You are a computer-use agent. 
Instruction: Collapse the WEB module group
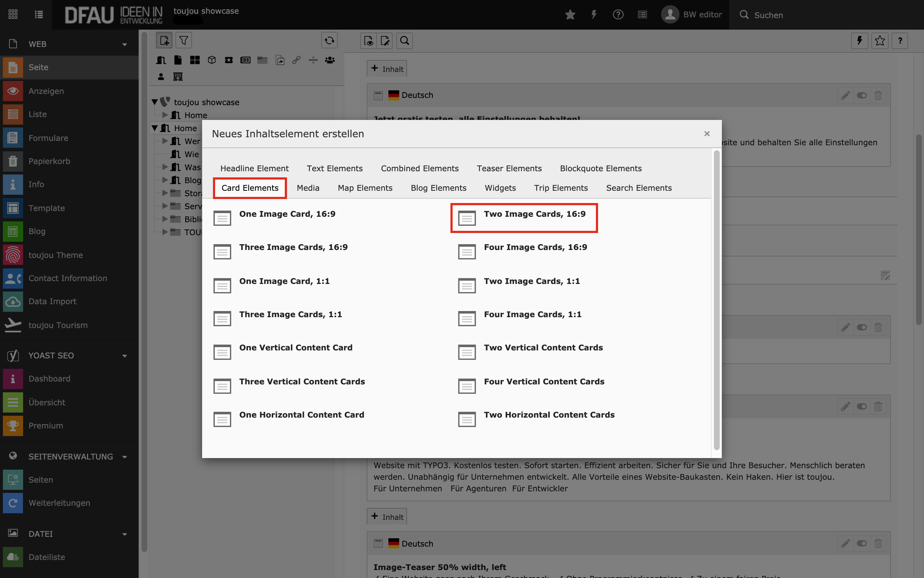coord(125,44)
